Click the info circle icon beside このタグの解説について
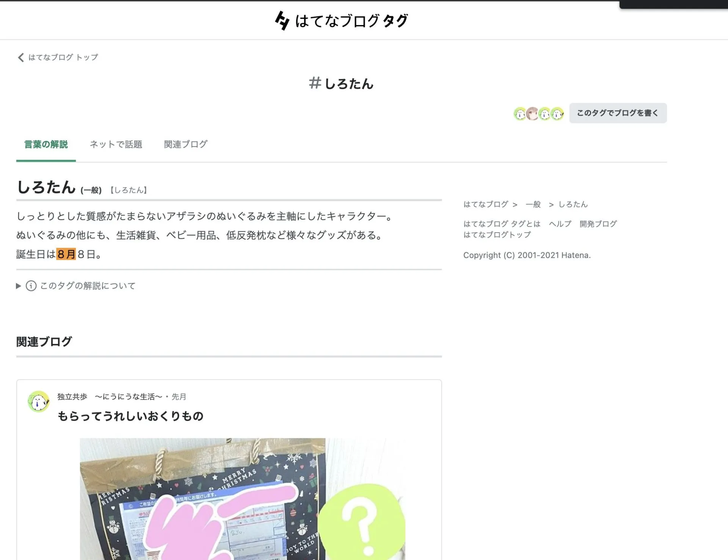 click(x=31, y=286)
